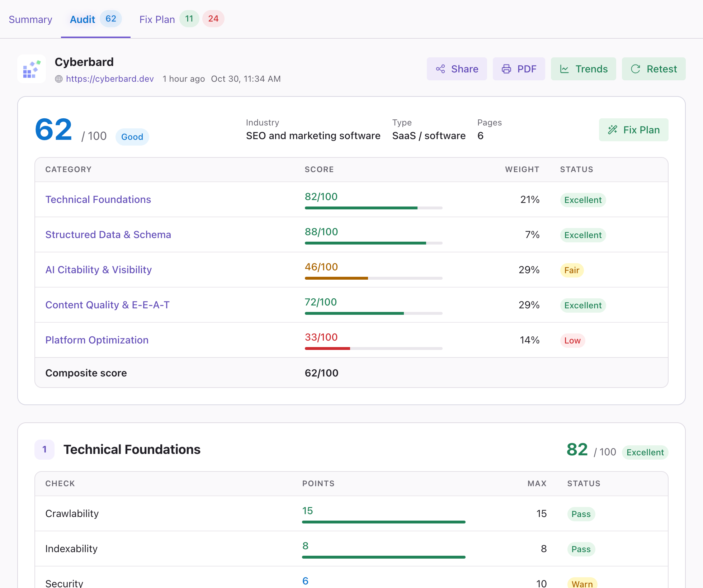703x588 pixels.
Task: Click the Good score badge
Action: pyautogui.click(x=132, y=137)
